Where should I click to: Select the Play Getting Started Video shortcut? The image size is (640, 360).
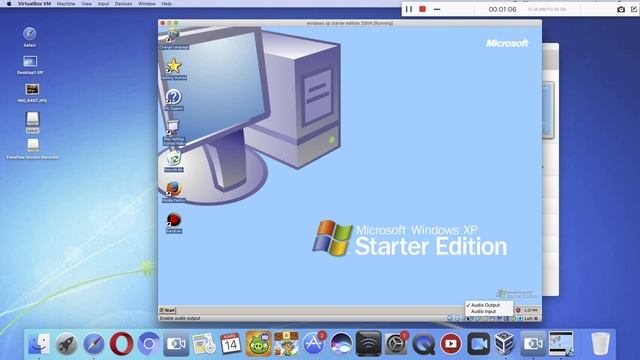click(173, 133)
